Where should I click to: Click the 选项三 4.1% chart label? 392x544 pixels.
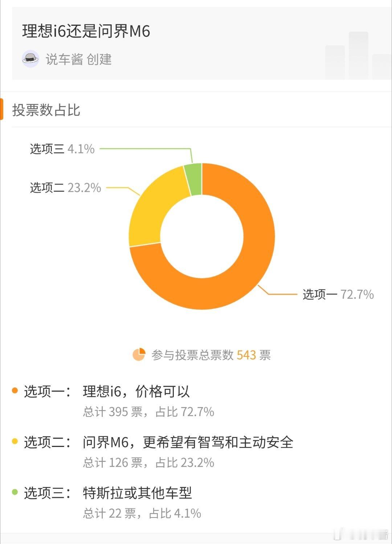[62, 149]
